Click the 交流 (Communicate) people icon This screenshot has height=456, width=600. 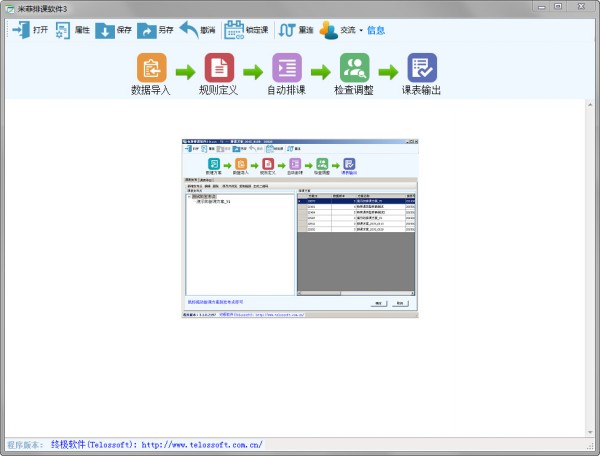pos(329,30)
